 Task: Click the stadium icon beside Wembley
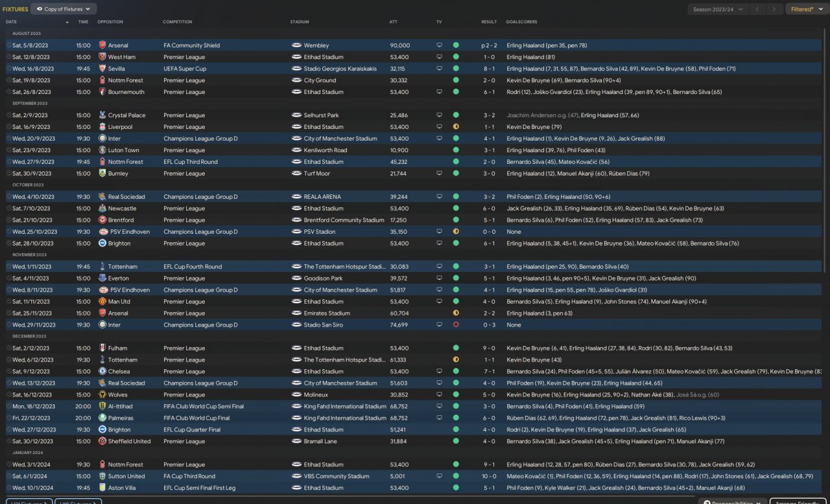coord(296,45)
